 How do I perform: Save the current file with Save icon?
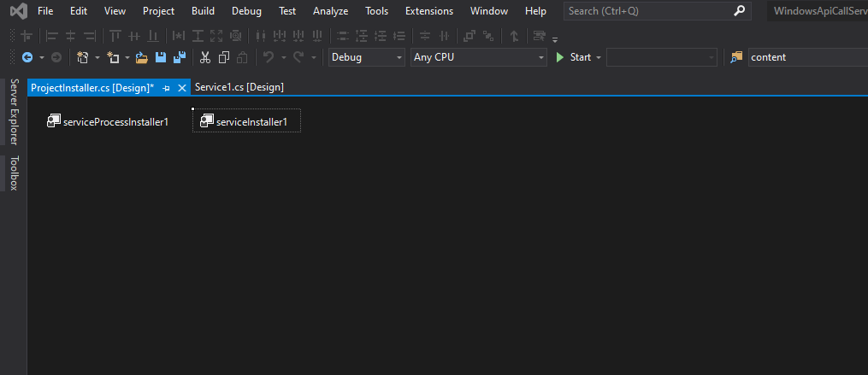[161, 57]
